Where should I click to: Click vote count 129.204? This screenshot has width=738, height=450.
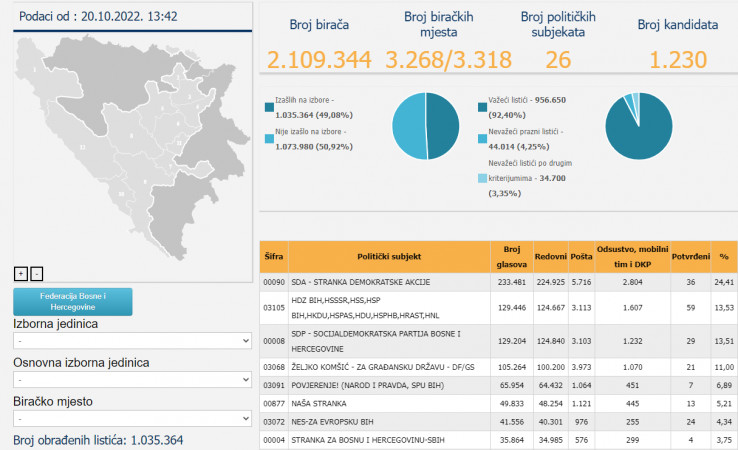pyautogui.click(x=512, y=341)
